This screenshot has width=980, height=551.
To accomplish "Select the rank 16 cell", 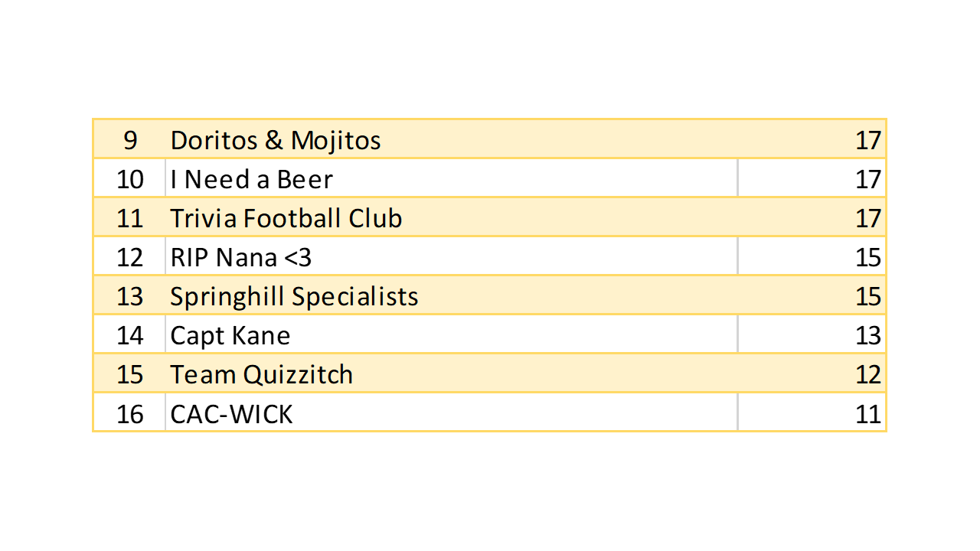I will click(x=129, y=414).
